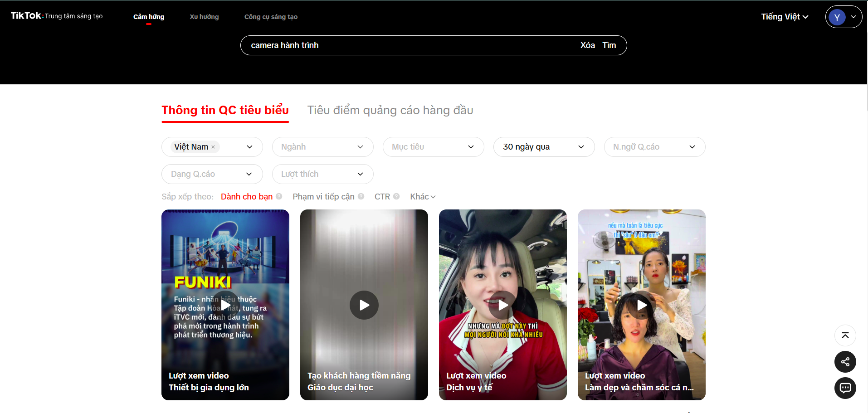Play the Giáo dục đại học video

(x=364, y=305)
